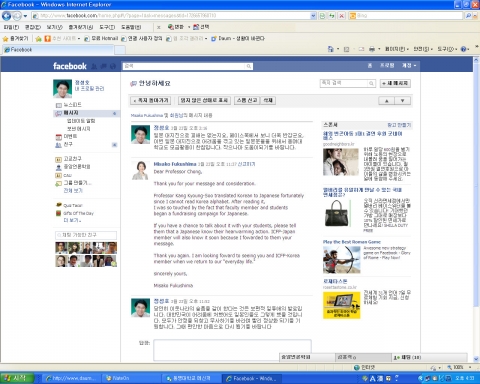Open Facebook messages icon in blue bar
480x384 pixels.
point(104,66)
